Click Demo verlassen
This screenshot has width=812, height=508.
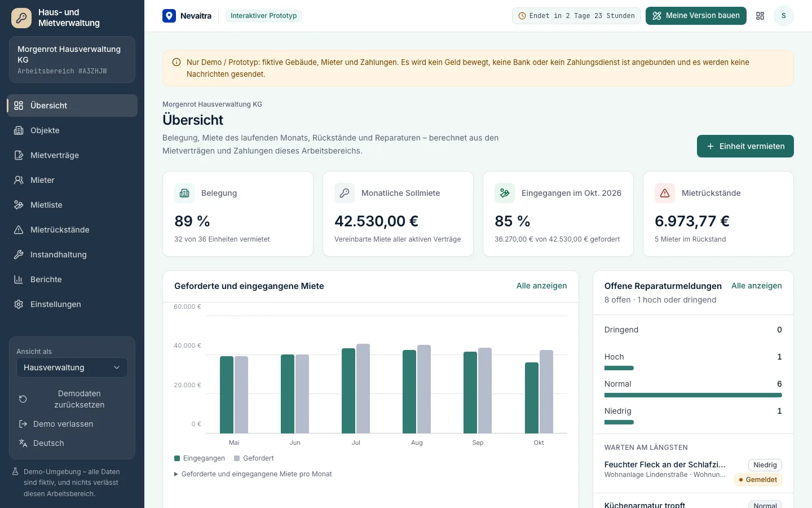[x=72, y=424]
